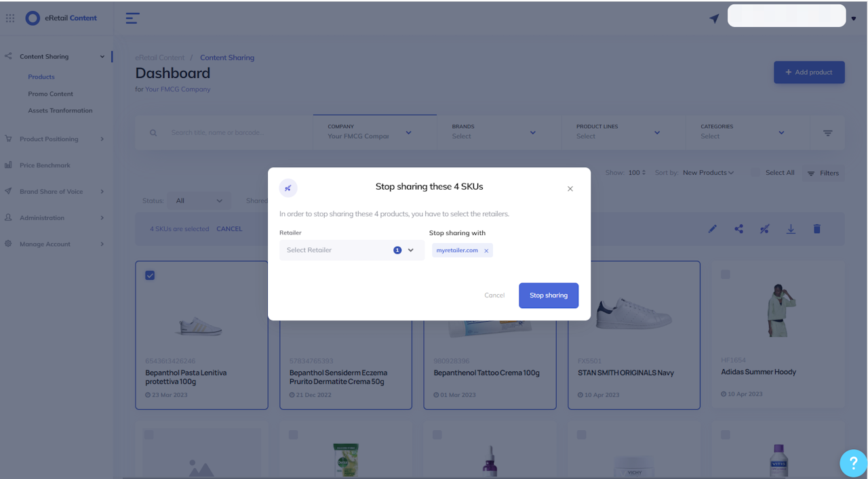
Task: Click the share icon in selection bar
Action: pyautogui.click(x=738, y=229)
